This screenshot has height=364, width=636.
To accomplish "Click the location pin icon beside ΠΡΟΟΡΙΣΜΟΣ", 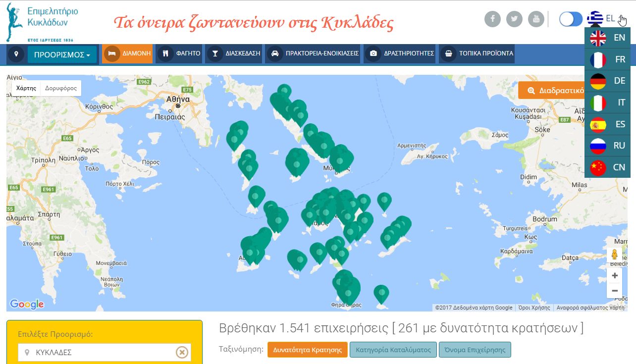I will 16,54.
